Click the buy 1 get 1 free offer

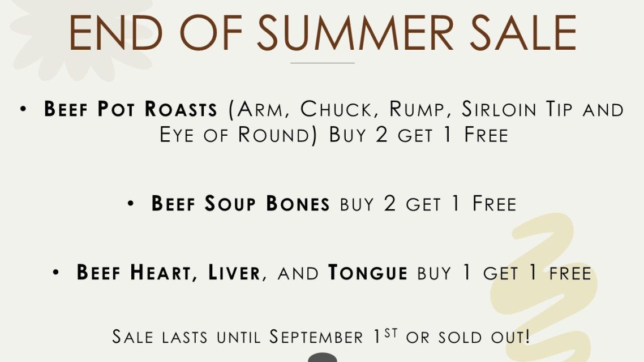(x=504, y=273)
